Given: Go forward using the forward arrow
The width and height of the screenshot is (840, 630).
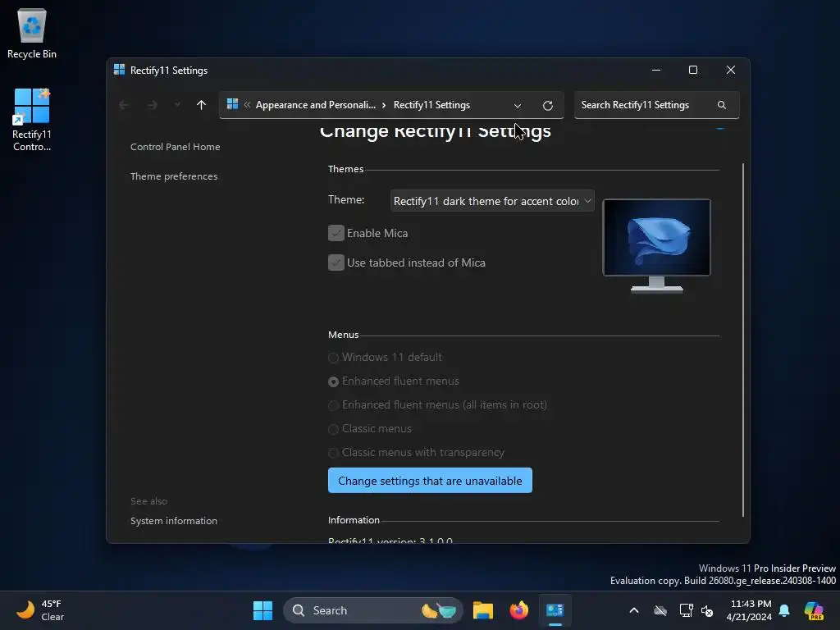Looking at the screenshot, I should click(x=152, y=105).
